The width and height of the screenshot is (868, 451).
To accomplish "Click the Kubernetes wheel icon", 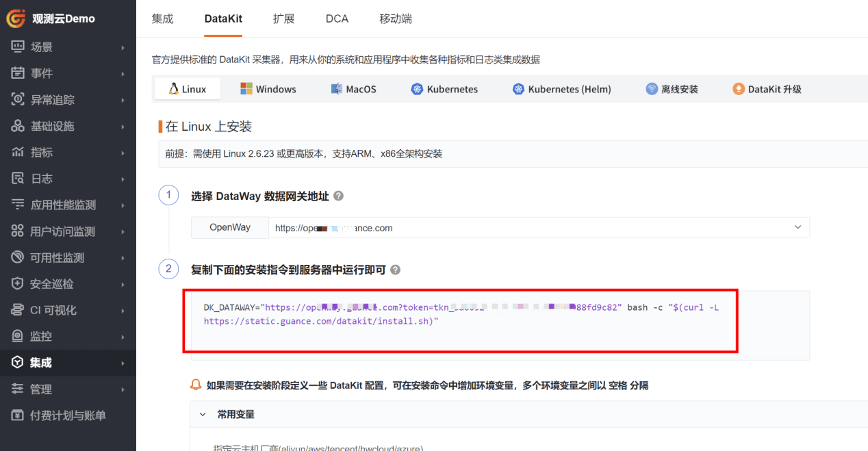I will tap(417, 89).
